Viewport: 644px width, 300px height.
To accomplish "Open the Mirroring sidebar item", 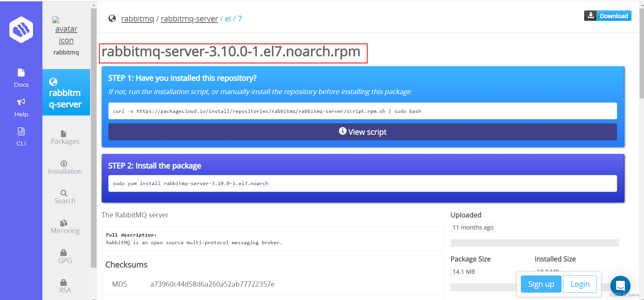I will tap(65, 227).
